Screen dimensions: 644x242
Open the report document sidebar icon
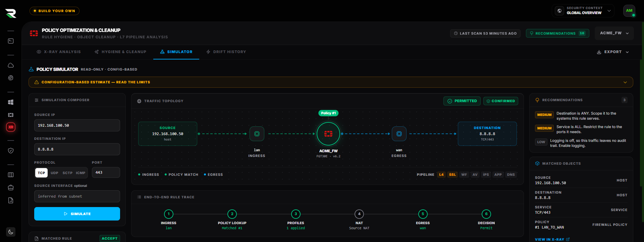pyautogui.click(x=11, y=200)
